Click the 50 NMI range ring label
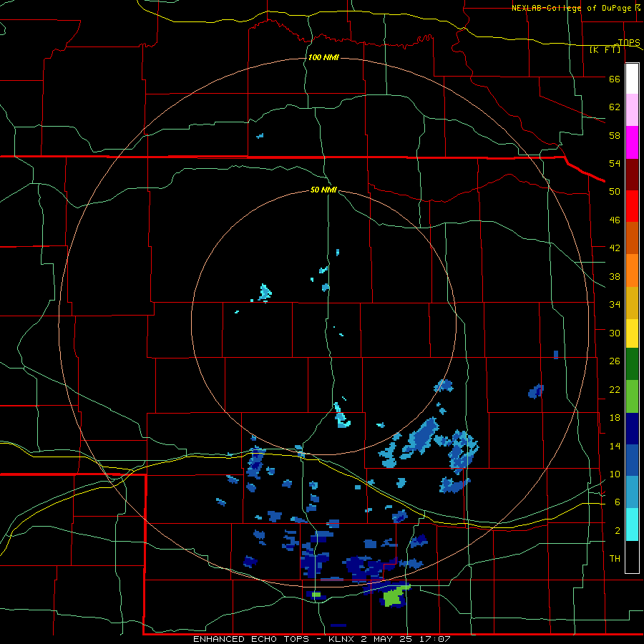This screenshot has width=644, height=644. (323, 190)
